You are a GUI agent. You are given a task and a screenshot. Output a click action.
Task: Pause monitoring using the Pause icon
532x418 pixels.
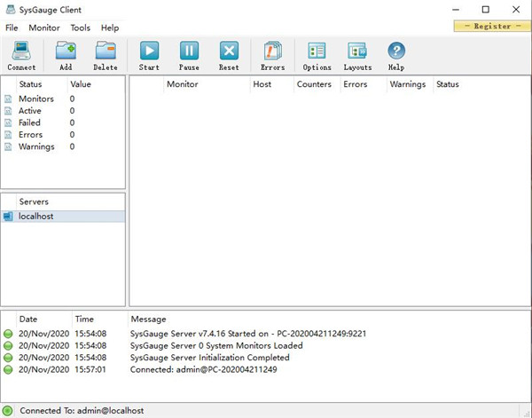click(189, 55)
